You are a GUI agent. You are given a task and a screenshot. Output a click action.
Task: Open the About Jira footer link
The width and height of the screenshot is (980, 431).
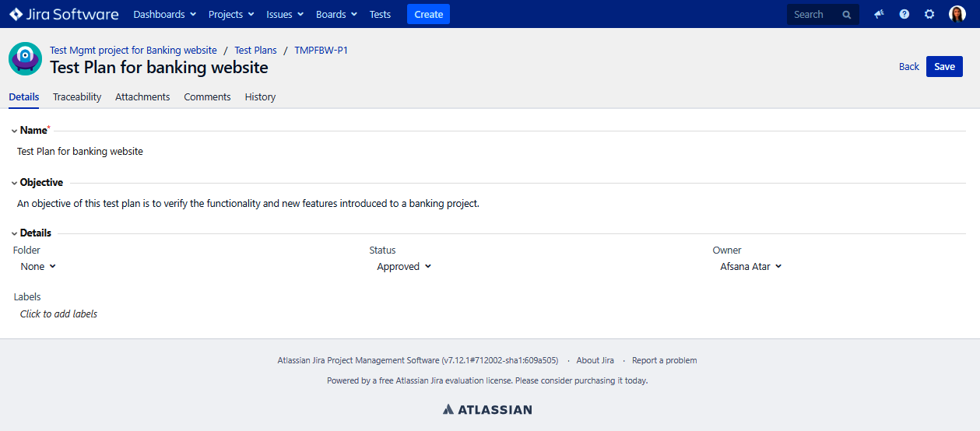595,360
